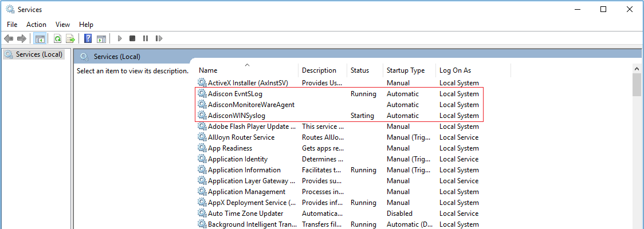Click the Forward arrow in toolbar
The width and height of the screenshot is (644, 229).
pyautogui.click(x=22, y=38)
